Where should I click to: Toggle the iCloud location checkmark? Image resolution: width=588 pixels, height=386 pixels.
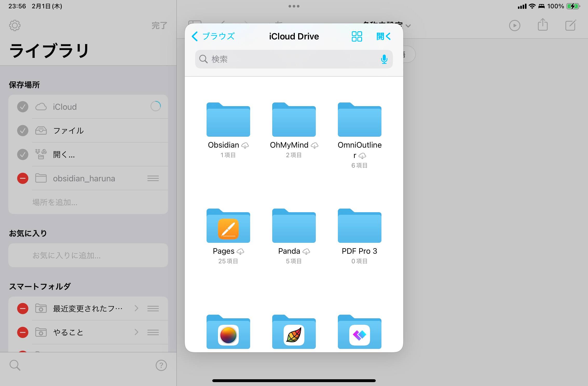(x=23, y=107)
